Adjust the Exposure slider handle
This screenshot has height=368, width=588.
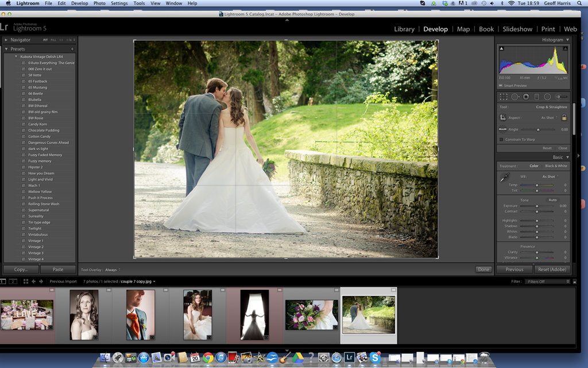click(537, 206)
